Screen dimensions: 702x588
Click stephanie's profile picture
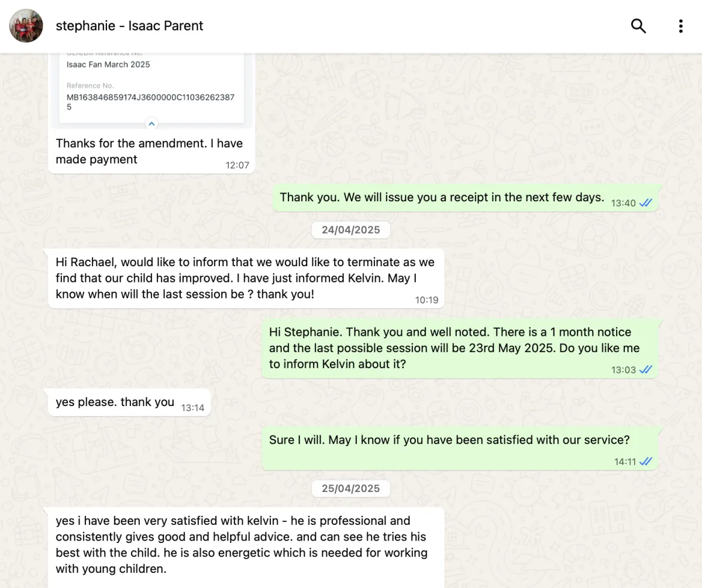click(x=26, y=26)
